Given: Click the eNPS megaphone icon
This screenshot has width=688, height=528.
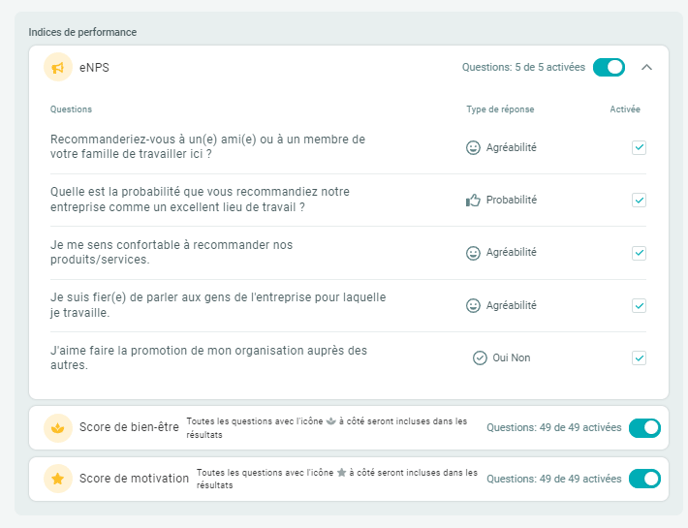Looking at the screenshot, I should tap(58, 67).
